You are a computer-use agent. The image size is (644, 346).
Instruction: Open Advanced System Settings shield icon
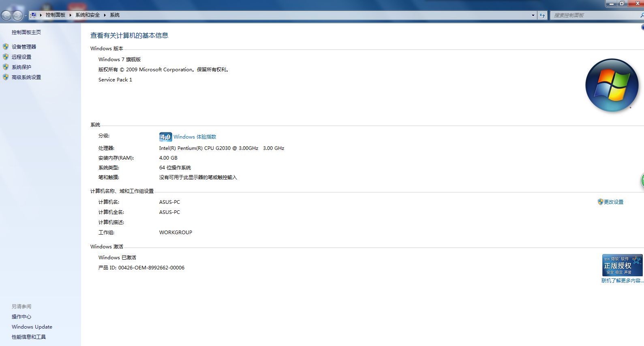(x=6, y=77)
